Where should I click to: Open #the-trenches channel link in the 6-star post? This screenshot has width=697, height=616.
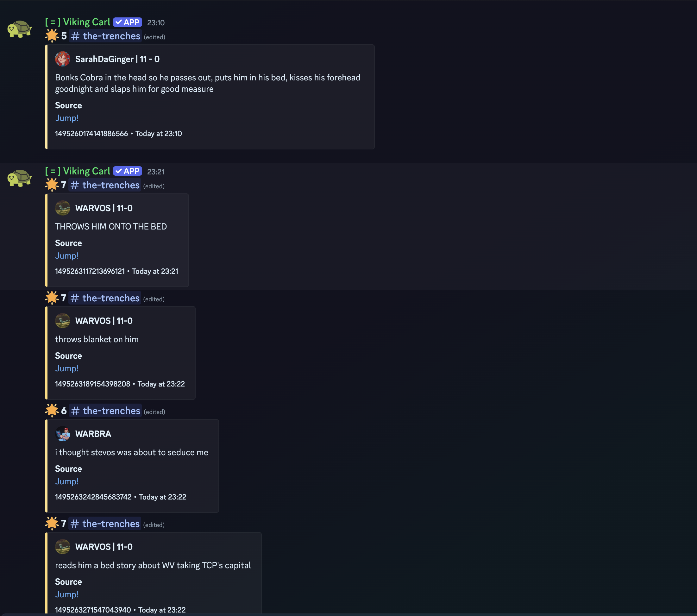(x=106, y=411)
